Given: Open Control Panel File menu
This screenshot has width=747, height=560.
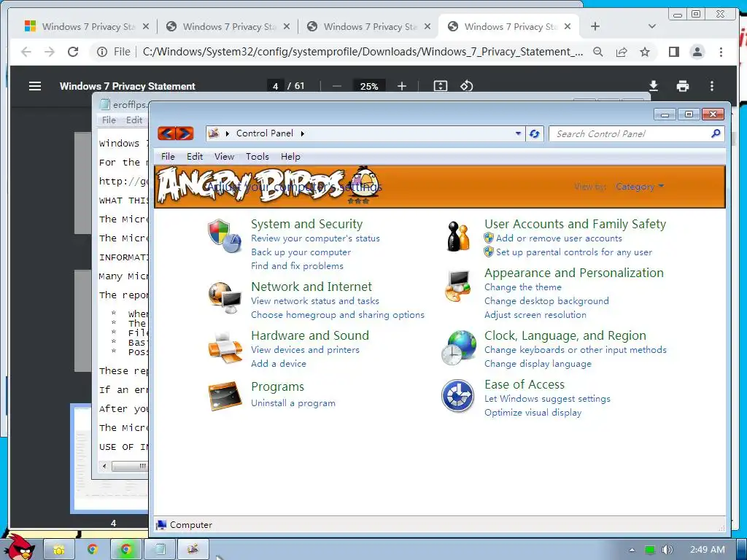Looking at the screenshot, I should click(168, 157).
